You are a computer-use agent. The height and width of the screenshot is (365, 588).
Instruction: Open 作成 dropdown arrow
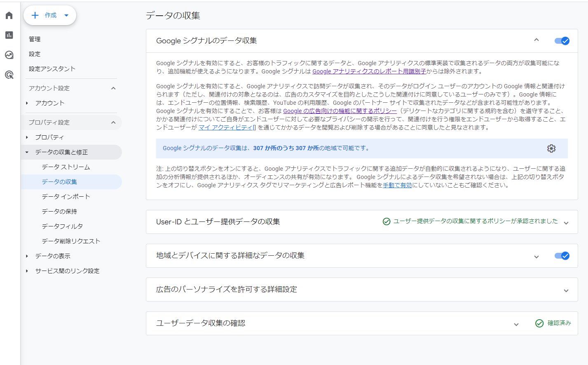tap(66, 15)
